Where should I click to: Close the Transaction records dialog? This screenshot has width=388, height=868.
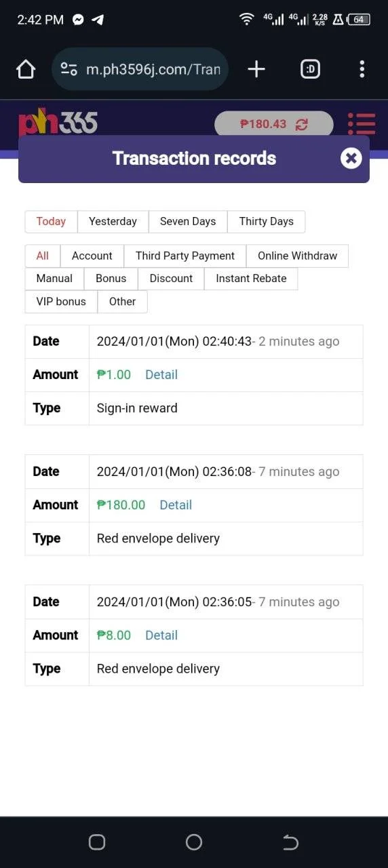pos(351,159)
